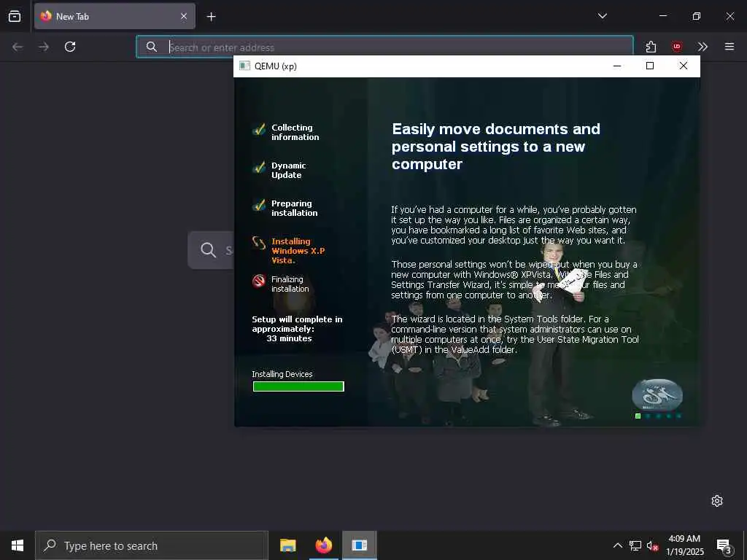
Task: Click the Type here to search box
Action: click(x=152, y=545)
